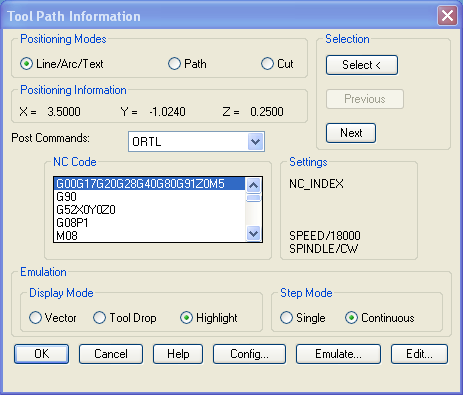Open the Config... dialog
463x395 pixels.
[x=249, y=354]
